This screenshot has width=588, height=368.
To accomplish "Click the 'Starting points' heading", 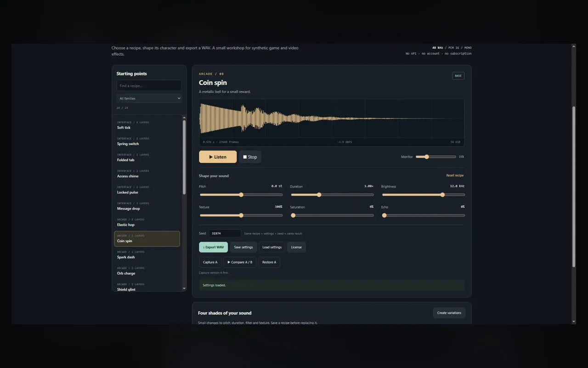I will [x=131, y=74].
